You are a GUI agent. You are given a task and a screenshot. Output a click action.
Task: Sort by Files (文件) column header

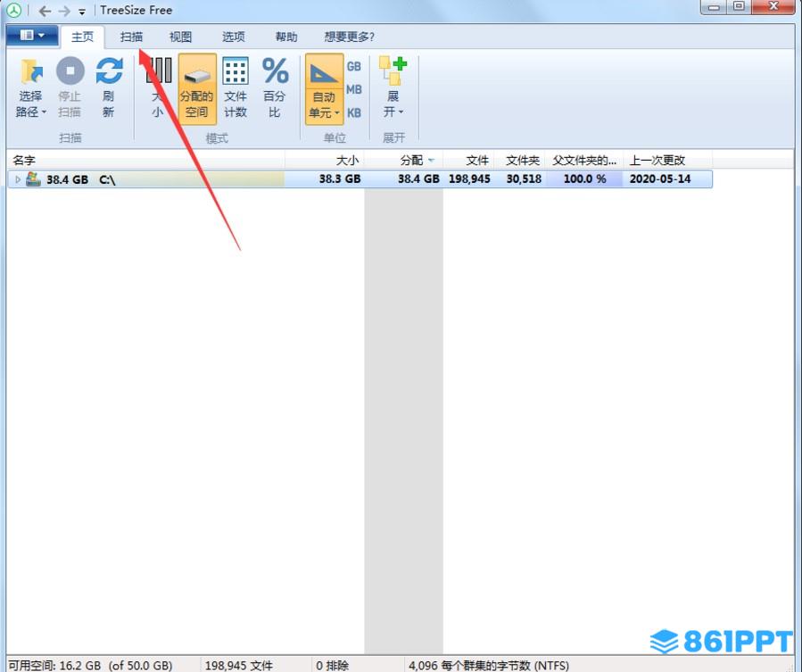468,161
